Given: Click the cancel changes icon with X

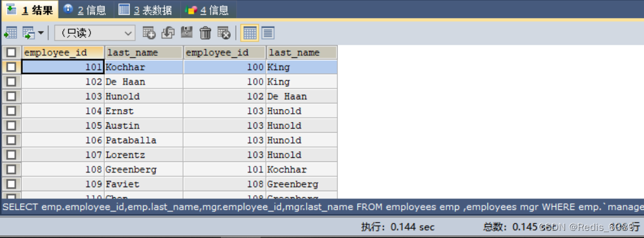Looking at the screenshot, I should (x=224, y=33).
